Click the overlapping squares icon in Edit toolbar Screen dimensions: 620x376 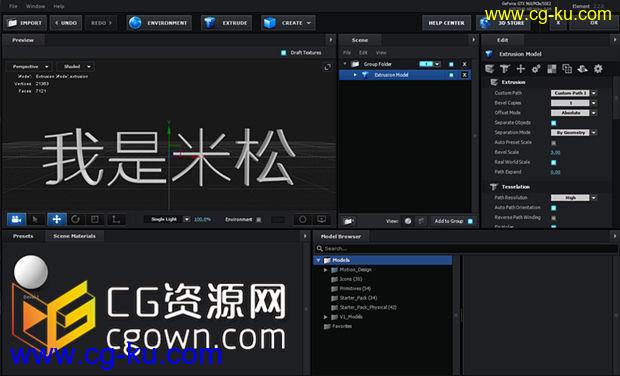tap(567, 69)
